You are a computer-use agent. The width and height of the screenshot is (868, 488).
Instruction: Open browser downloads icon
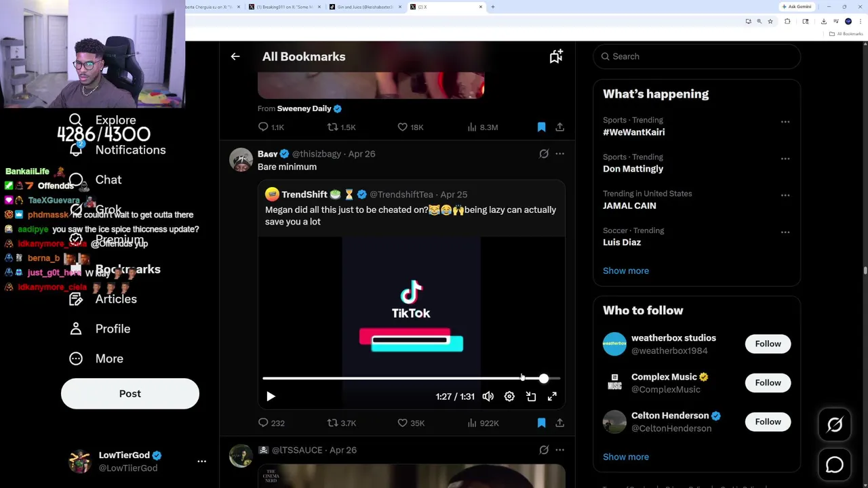[x=823, y=22]
